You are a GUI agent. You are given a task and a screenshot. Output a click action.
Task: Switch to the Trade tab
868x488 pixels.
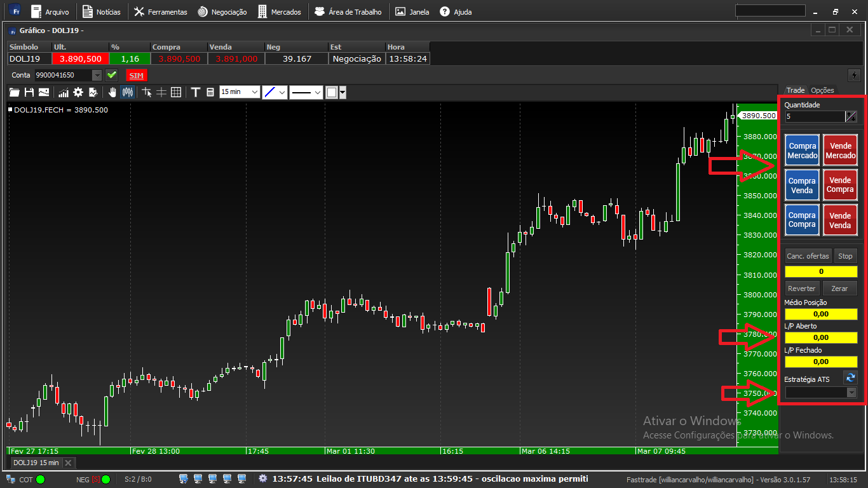pyautogui.click(x=796, y=90)
